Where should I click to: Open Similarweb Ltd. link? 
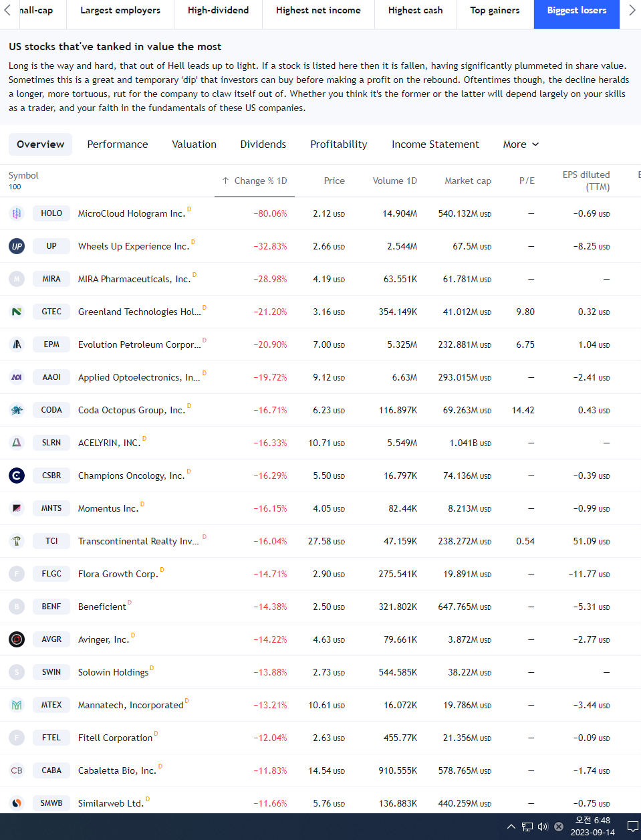pyautogui.click(x=111, y=803)
